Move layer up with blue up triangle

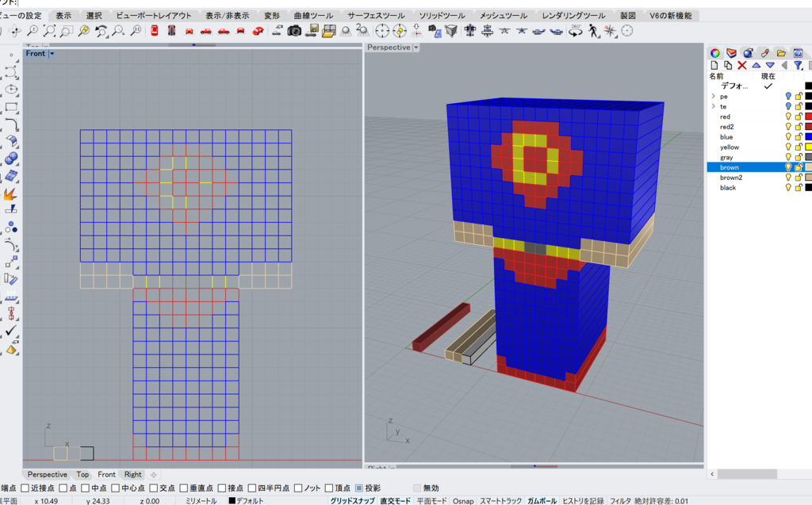(756, 65)
